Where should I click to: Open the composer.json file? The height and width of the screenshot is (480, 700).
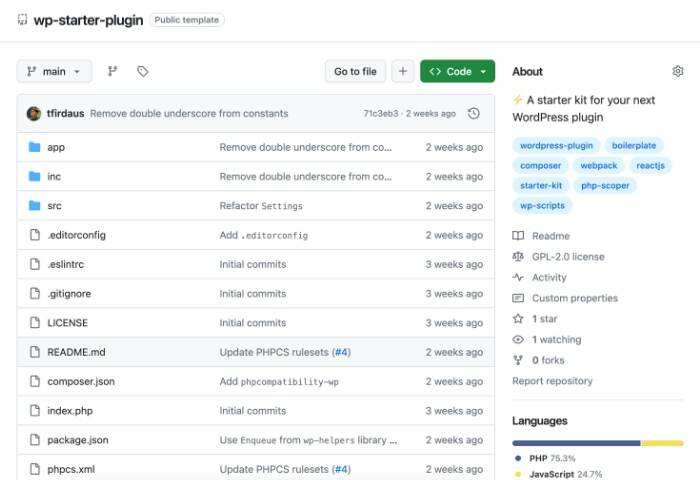tap(81, 381)
